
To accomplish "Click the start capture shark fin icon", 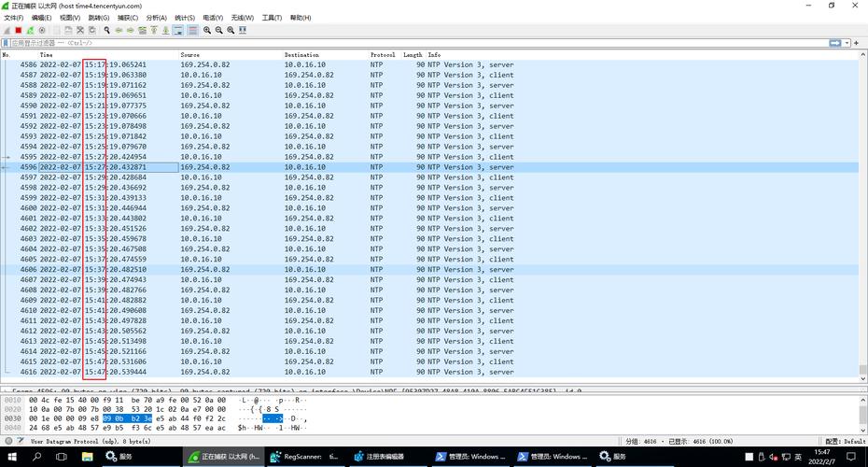I will [7, 31].
